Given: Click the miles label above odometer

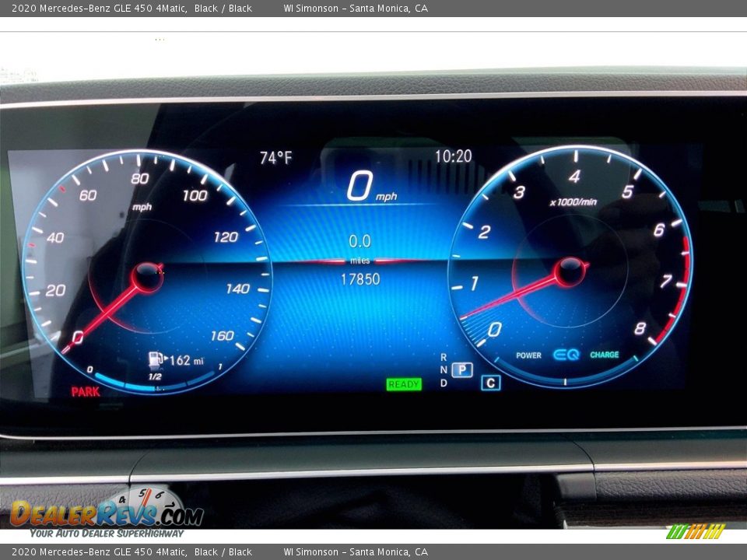Looking at the screenshot, I should pos(359,261).
